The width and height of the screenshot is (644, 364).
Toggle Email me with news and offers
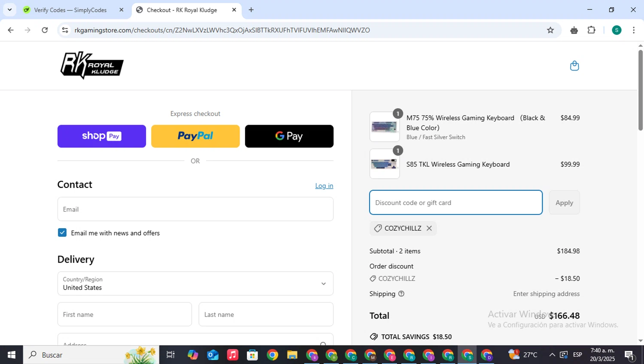coord(62,232)
